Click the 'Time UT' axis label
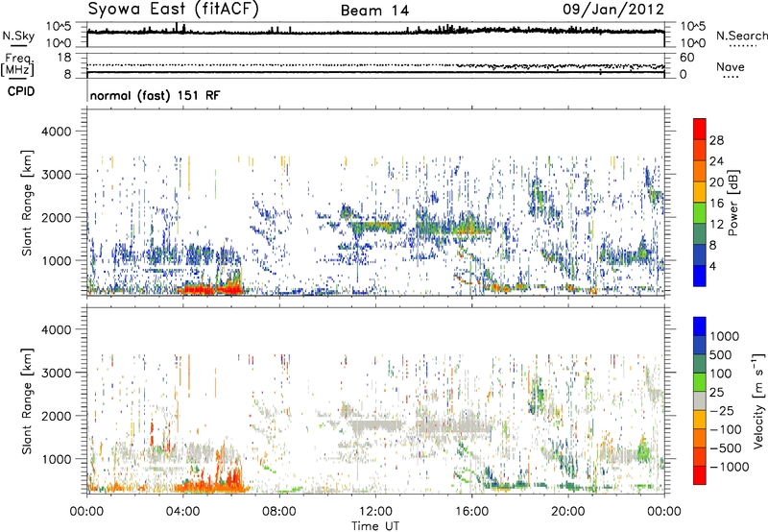Image resolution: width=768 pixels, height=532 pixels. 375,525
